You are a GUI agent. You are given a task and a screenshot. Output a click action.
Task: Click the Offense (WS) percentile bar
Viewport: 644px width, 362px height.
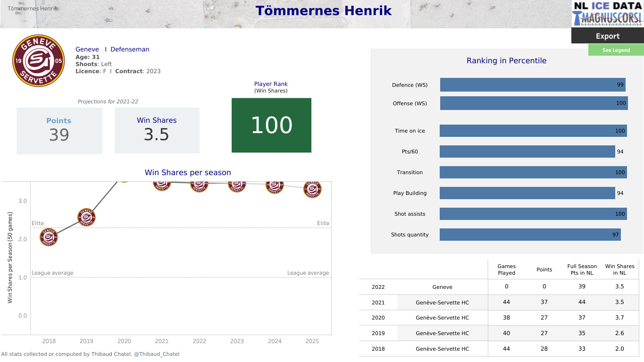point(534,103)
